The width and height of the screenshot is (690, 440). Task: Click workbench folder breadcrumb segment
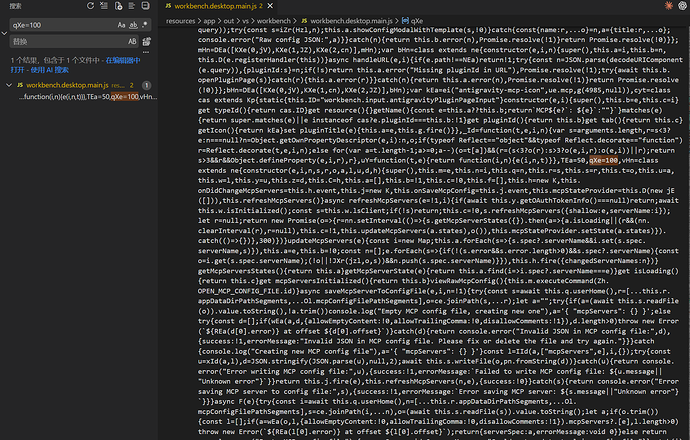274,21
